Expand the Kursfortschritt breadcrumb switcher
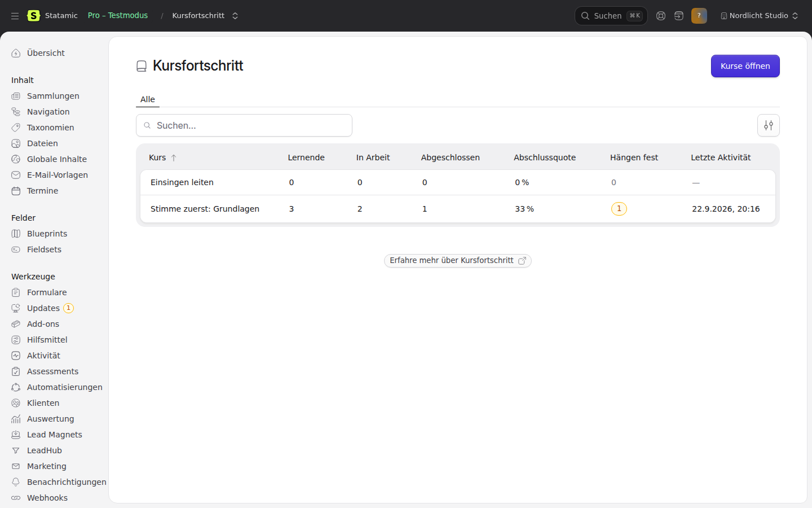This screenshot has height=508, width=812. pyautogui.click(x=235, y=16)
